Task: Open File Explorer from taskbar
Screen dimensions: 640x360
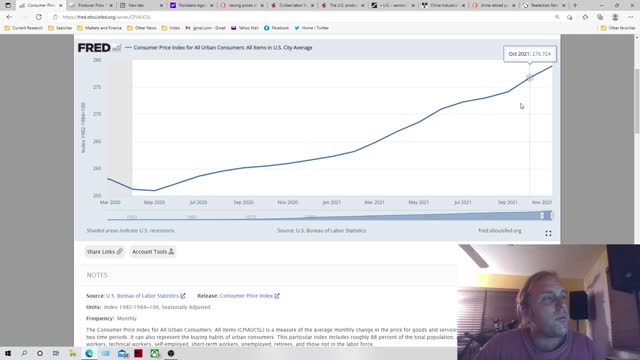Action: [72, 353]
